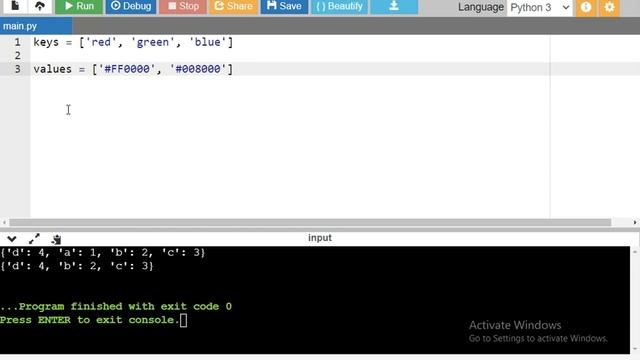Click line number 3 in the gutter
The width and height of the screenshot is (640, 360).
(x=17, y=69)
